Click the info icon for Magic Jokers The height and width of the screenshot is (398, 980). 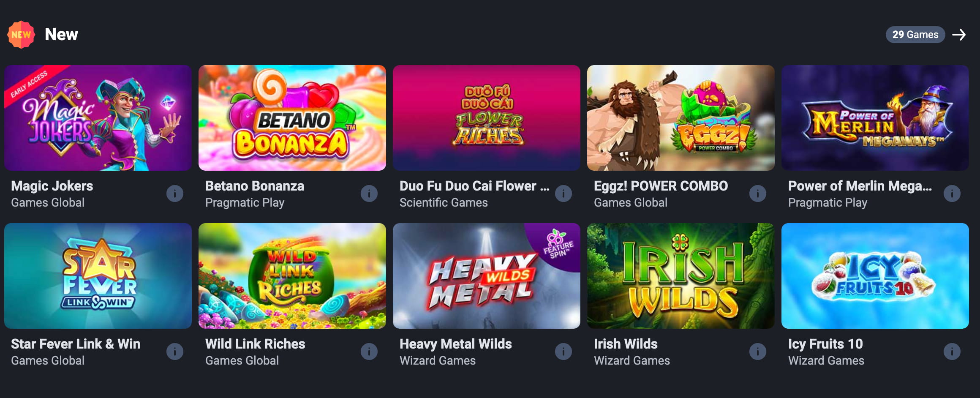pyautogui.click(x=174, y=194)
